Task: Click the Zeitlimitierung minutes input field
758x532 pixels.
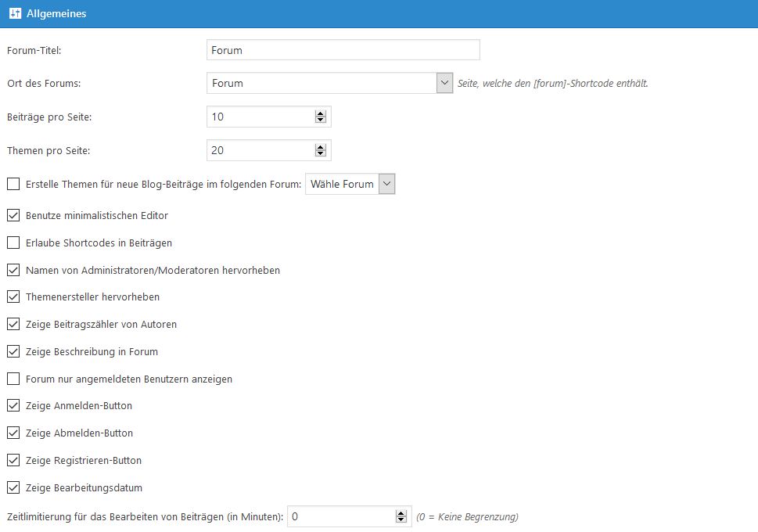Action: click(340, 517)
